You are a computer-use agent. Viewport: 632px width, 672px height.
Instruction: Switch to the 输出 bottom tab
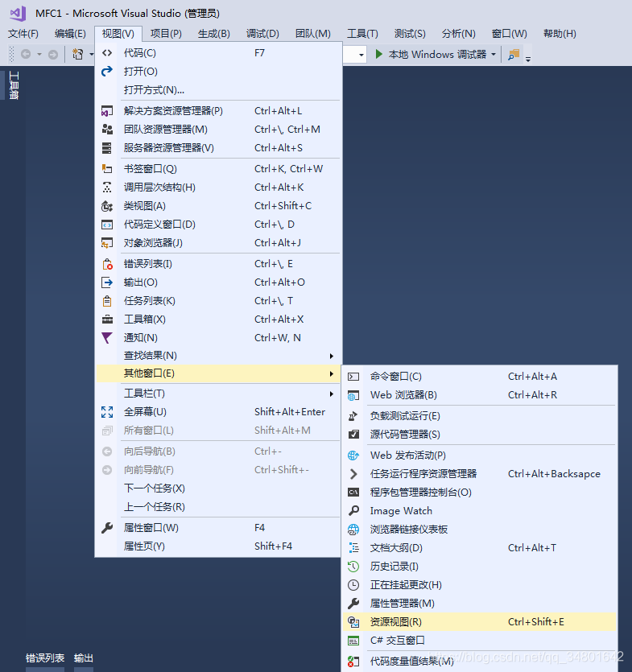[x=84, y=658]
